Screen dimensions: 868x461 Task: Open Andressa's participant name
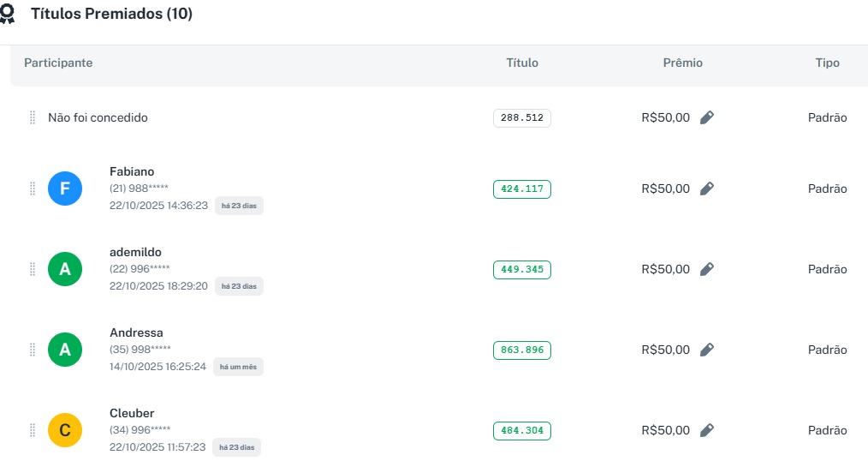click(136, 332)
